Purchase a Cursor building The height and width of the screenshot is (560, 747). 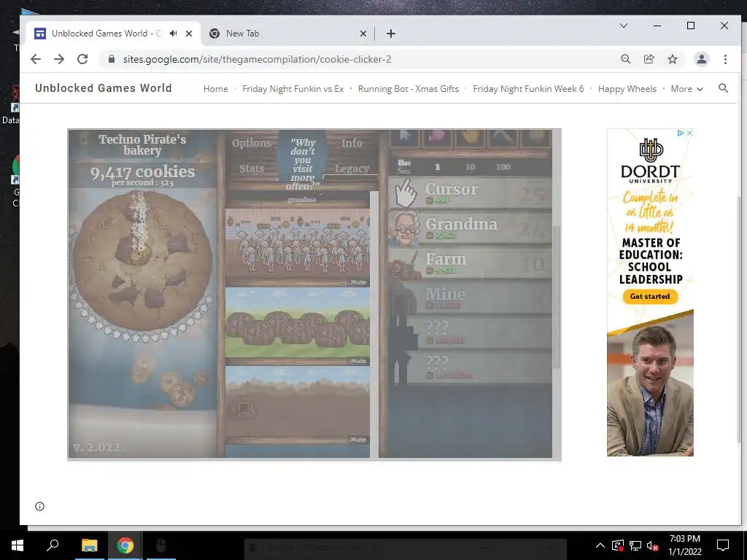(471, 193)
